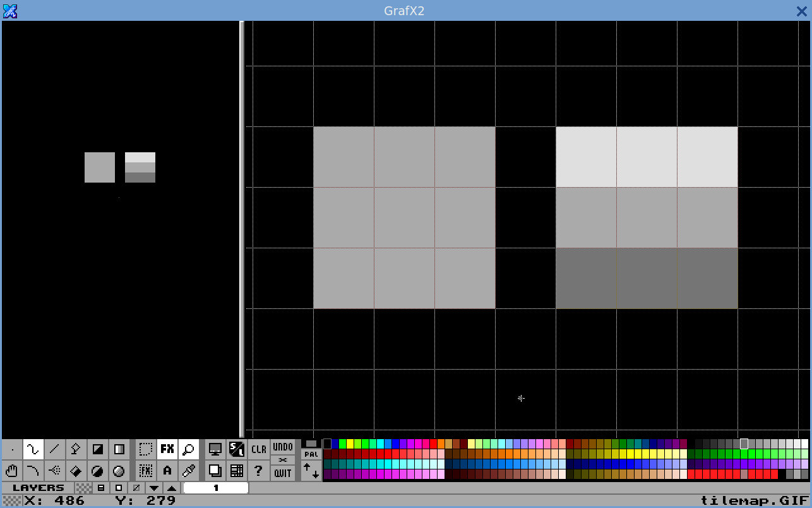Select the curve drawing tool
The height and width of the screenshot is (508, 812).
pos(33,471)
